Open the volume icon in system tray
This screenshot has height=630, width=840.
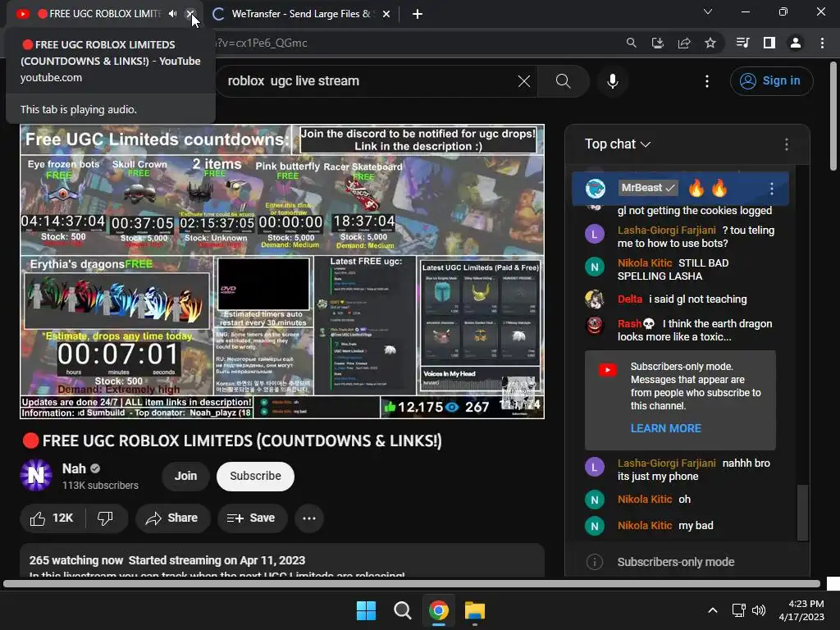(759, 610)
